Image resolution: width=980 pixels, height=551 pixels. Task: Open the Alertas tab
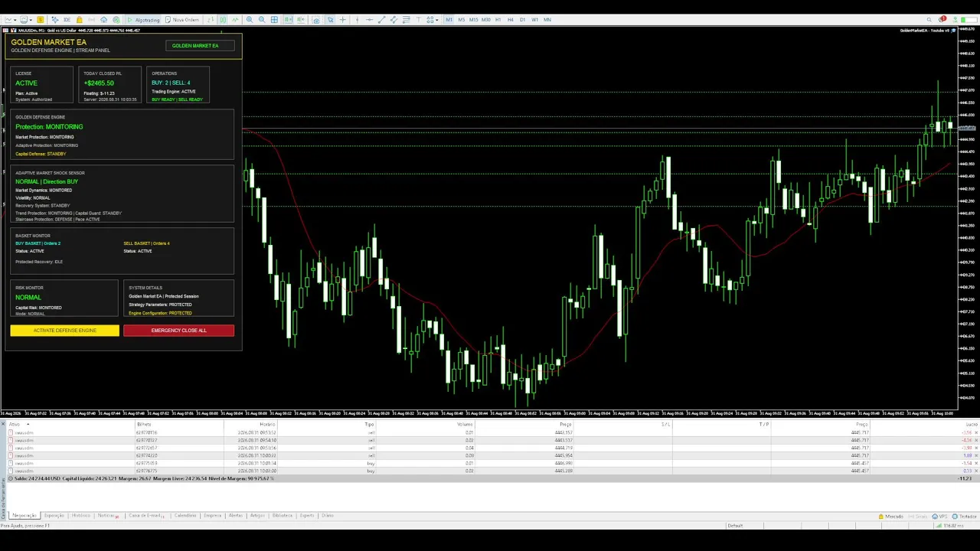235,516
